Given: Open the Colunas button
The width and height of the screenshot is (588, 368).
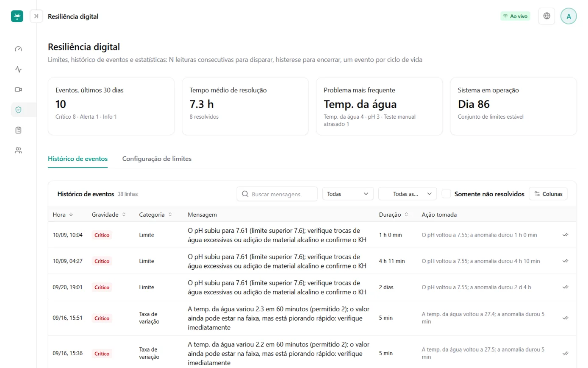Looking at the screenshot, I should pyautogui.click(x=548, y=194).
